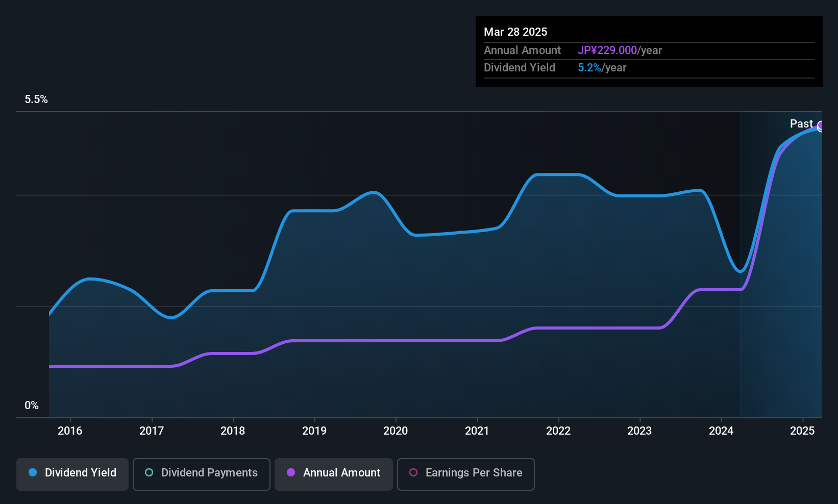Click the 2017 x-axis label
This screenshot has height=504, width=838.
[152, 431]
